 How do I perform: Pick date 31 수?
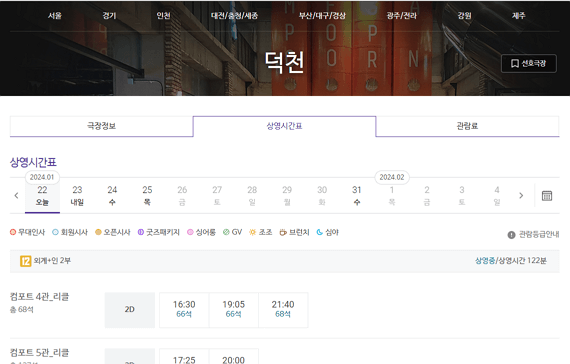pos(357,196)
